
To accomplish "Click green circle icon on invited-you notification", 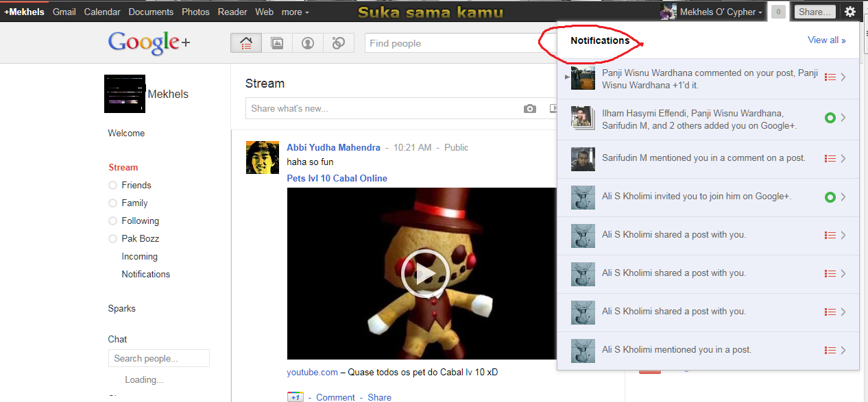I will point(830,197).
